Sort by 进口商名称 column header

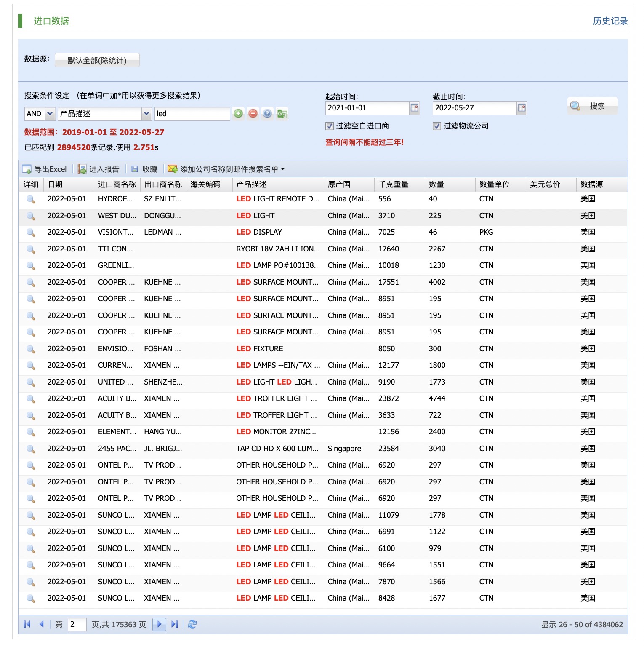click(x=117, y=184)
